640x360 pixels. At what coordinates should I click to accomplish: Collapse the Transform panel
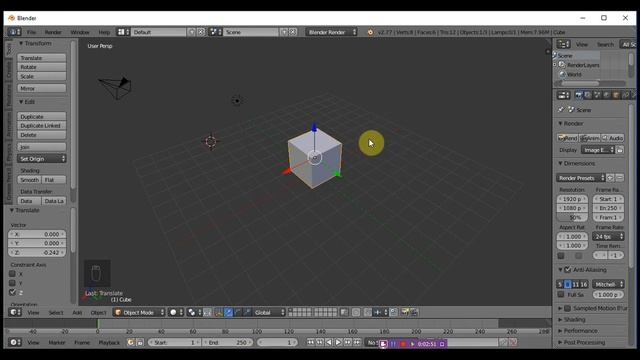36,43
